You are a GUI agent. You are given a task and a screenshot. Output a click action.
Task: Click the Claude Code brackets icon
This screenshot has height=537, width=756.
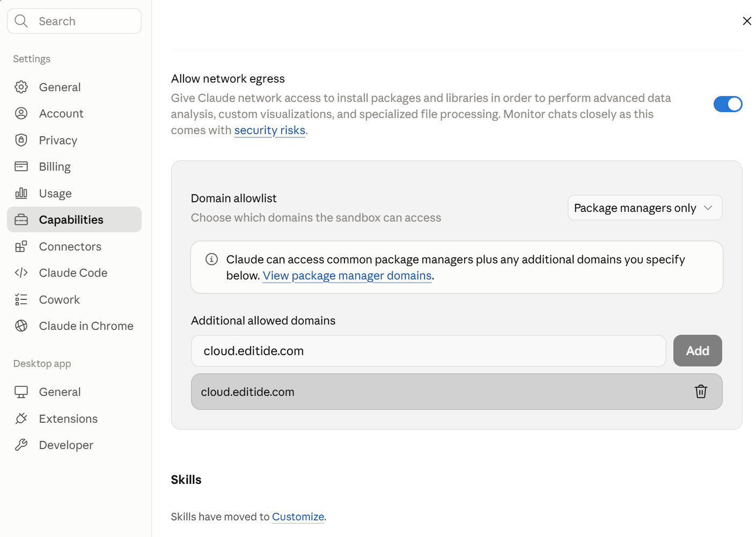click(21, 273)
